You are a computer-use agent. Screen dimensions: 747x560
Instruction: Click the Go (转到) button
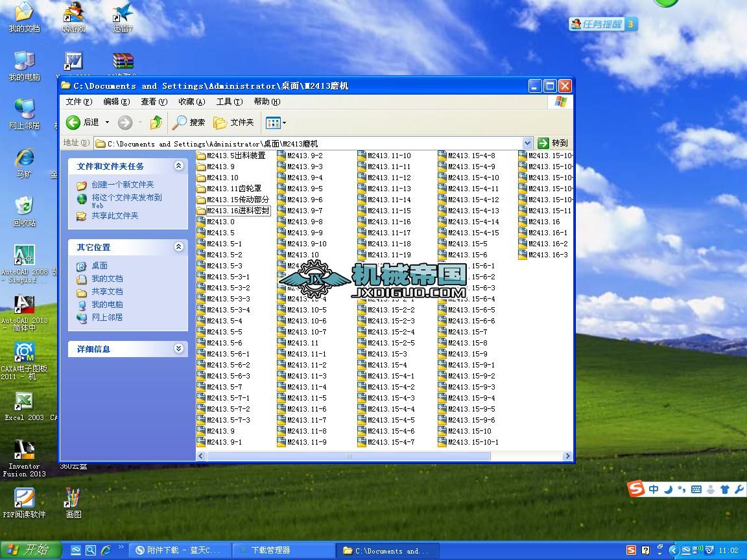[553, 143]
